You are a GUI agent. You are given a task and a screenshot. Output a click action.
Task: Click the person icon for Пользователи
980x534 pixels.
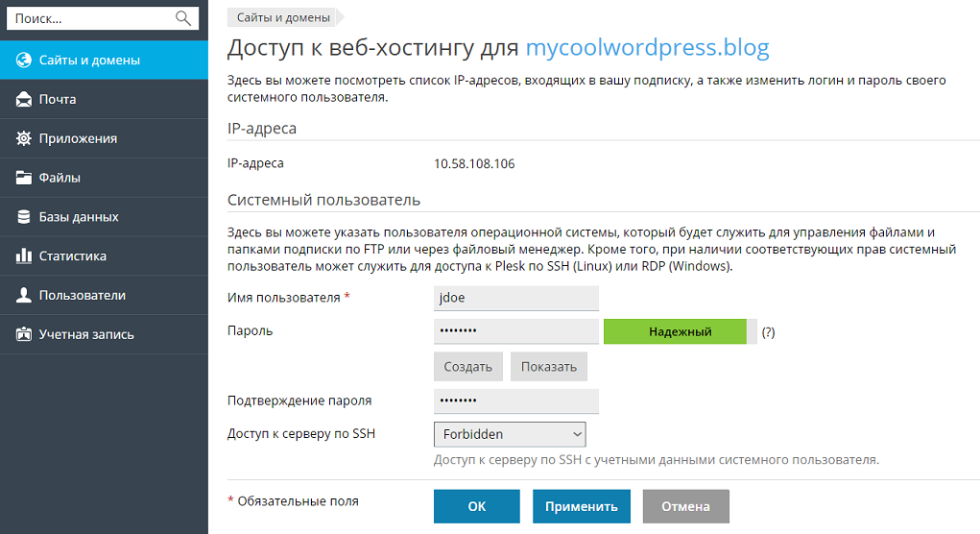click(24, 296)
